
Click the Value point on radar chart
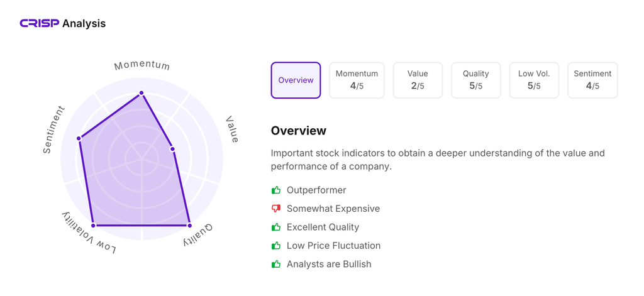tap(173, 149)
